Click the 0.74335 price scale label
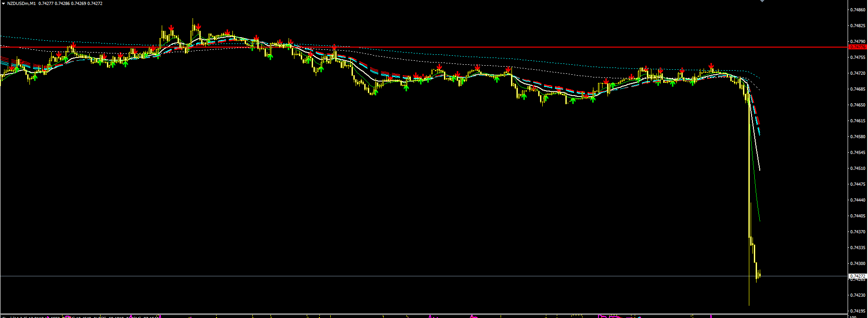The height and width of the screenshot is (318, 868). 858,247
